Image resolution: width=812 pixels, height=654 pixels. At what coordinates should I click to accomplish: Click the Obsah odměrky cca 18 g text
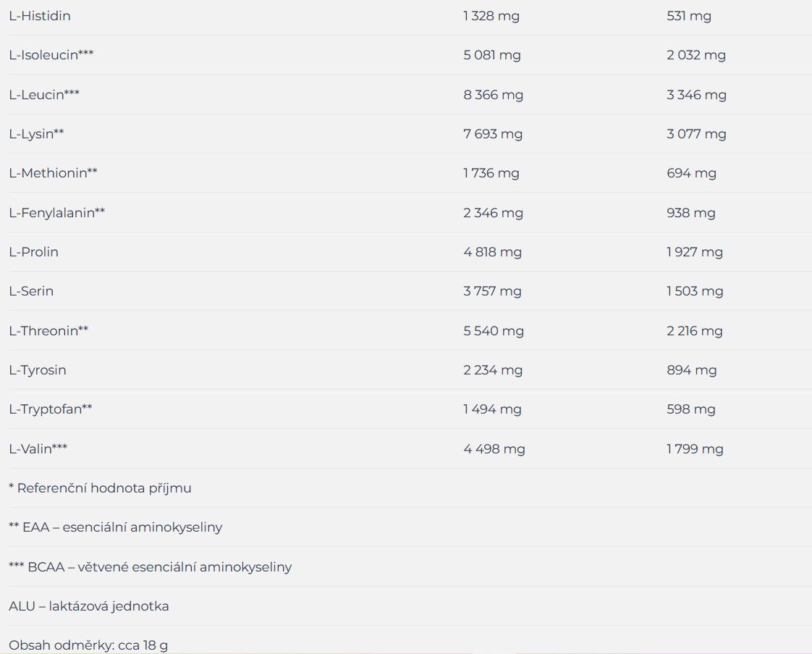pos(88,646)
